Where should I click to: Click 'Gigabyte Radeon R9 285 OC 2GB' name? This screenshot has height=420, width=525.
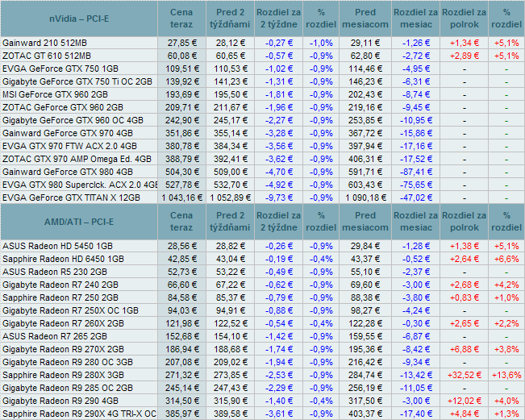point(68,388)
